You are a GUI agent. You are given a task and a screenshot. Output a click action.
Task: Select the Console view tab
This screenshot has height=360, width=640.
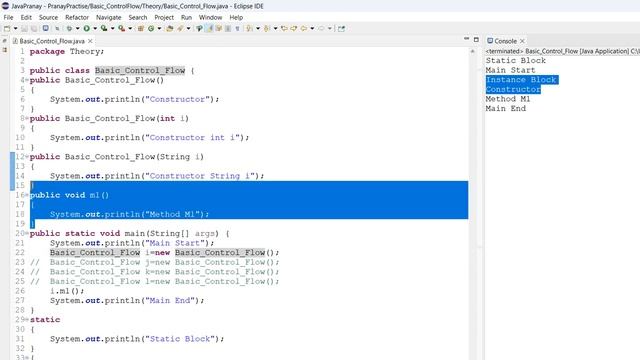click(505, 41)
